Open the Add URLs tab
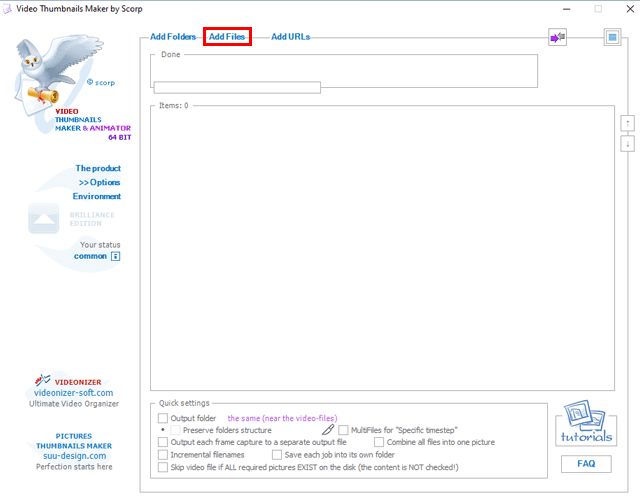This screenshot has height=500, width=640. pos(291,37)
